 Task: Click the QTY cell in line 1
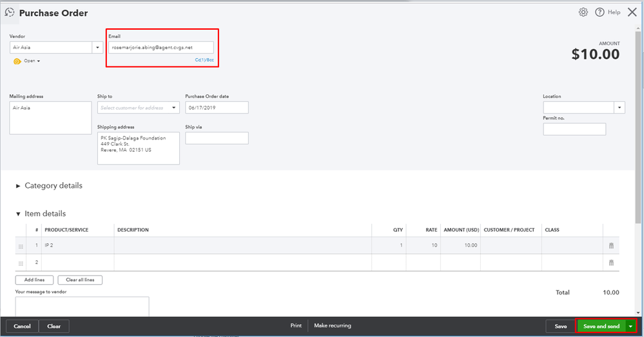click(x=389, y=245)
